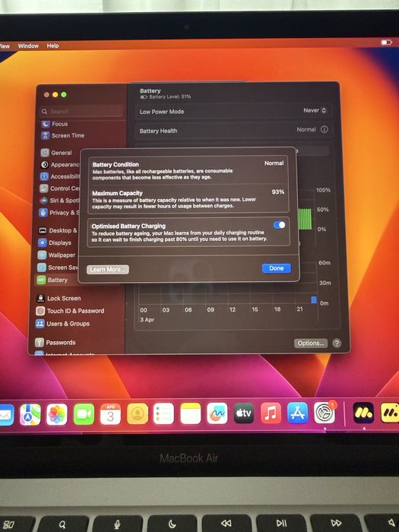Click the green battery level bars
Screen dimensions: 399x532
(305, 219)
